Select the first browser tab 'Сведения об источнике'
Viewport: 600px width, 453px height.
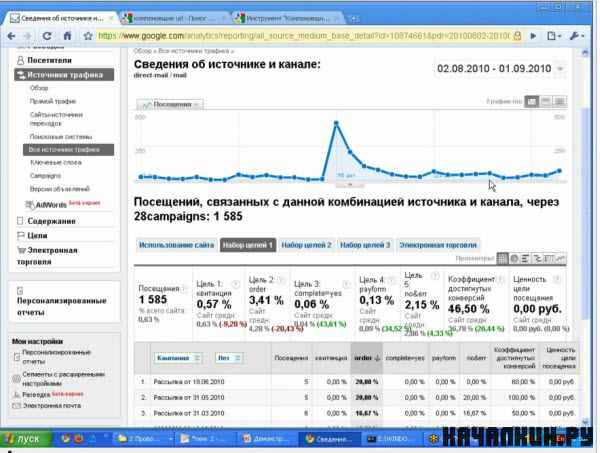61,18
